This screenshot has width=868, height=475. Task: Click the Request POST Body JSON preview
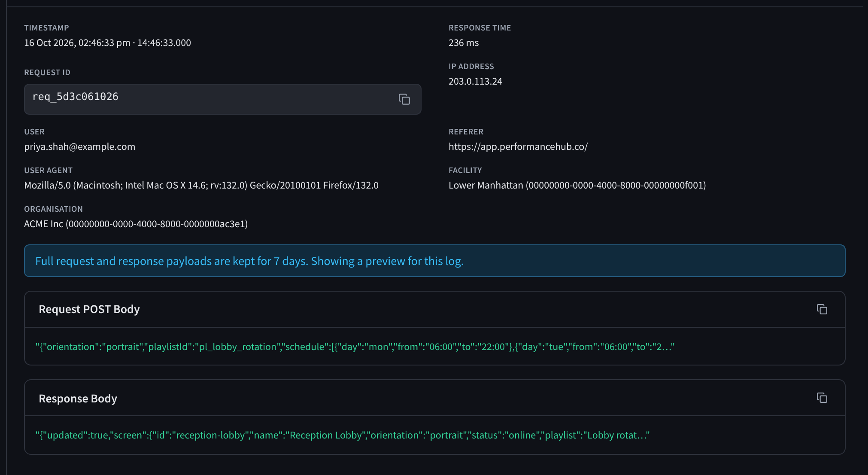(x=355, y=347)
